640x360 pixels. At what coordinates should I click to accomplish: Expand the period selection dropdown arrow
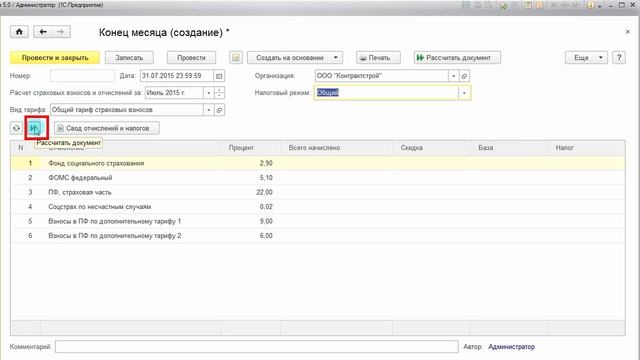209,93
